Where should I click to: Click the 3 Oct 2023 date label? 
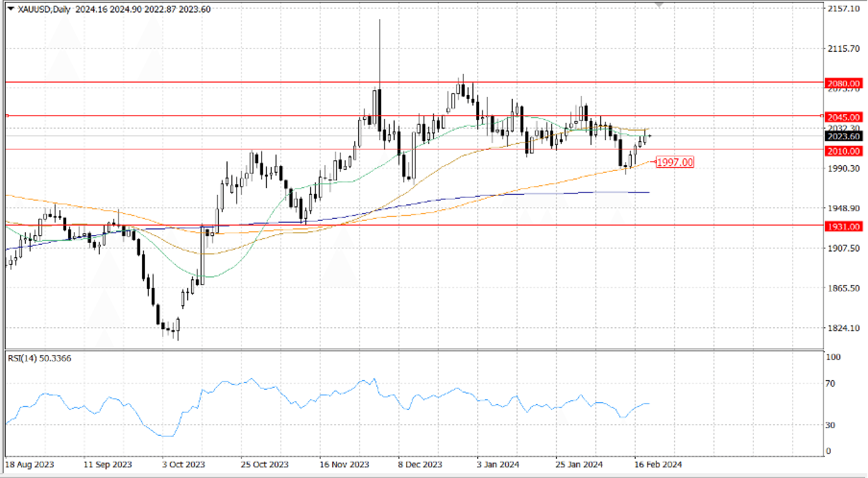tap(183, 464)
